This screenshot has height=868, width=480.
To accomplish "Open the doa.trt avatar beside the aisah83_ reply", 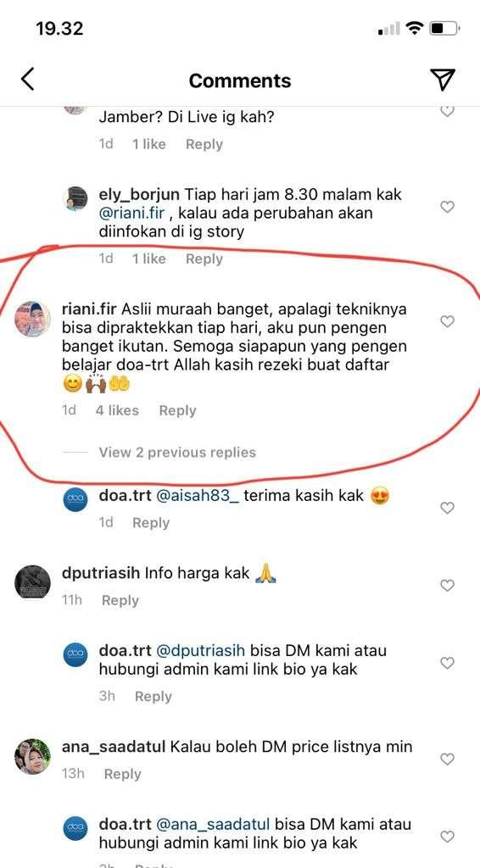I will tap(75, 498).
